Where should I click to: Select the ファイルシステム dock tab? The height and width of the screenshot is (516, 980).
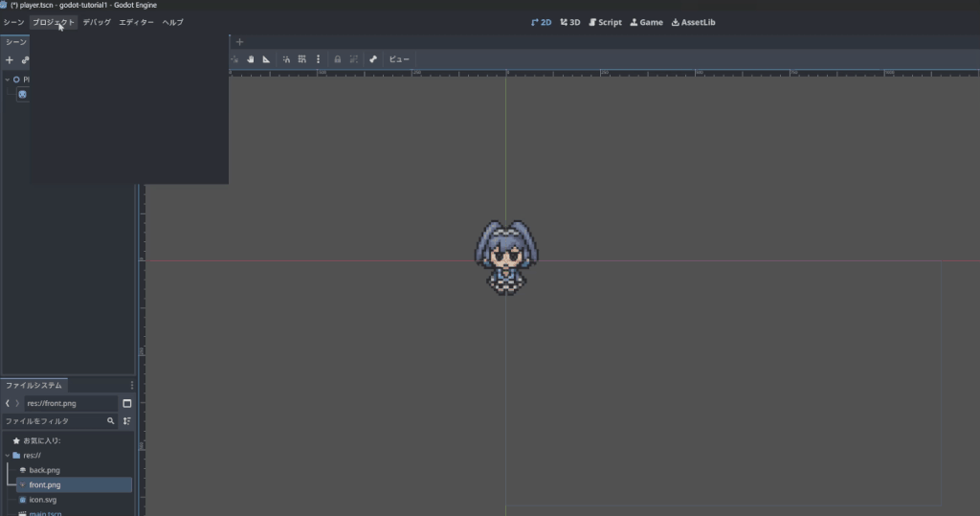(x=33, y=385)
